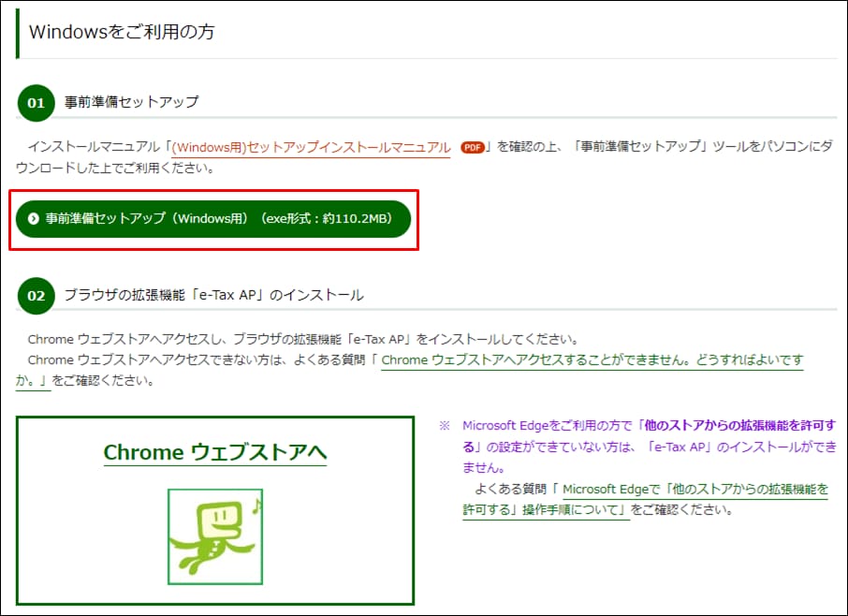848x616 pixels.
Task: Download 事前準備セットアップ (Windows用) exe button
Action: pyautogui.click(x=213, y=218)
